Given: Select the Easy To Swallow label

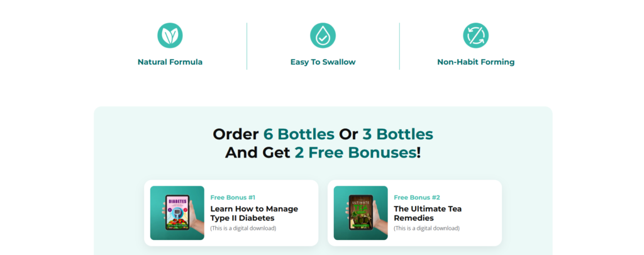Looking at the screenshot, I should [x=323, y=62].
